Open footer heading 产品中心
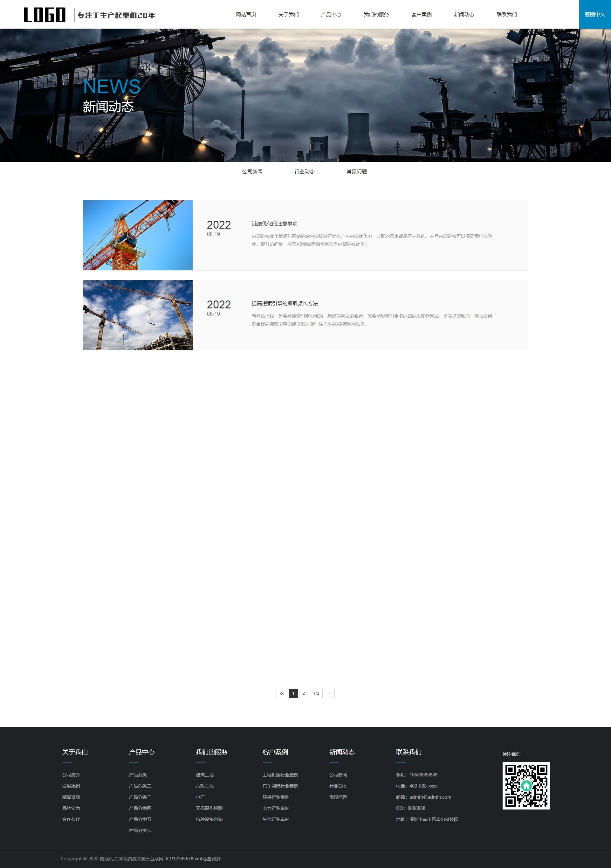This screenshot has width=611, height=868. point(141,752)
